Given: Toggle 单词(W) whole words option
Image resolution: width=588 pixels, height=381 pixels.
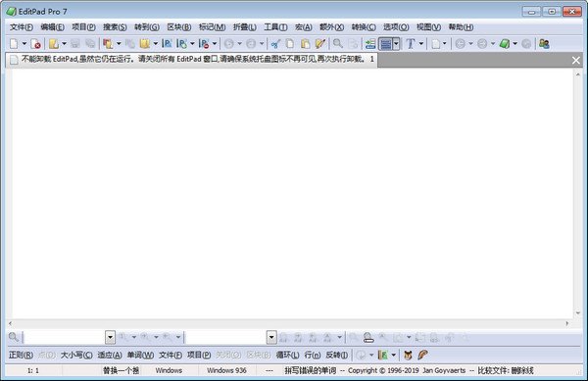Looking at the screenshot, I should (140, 355).
